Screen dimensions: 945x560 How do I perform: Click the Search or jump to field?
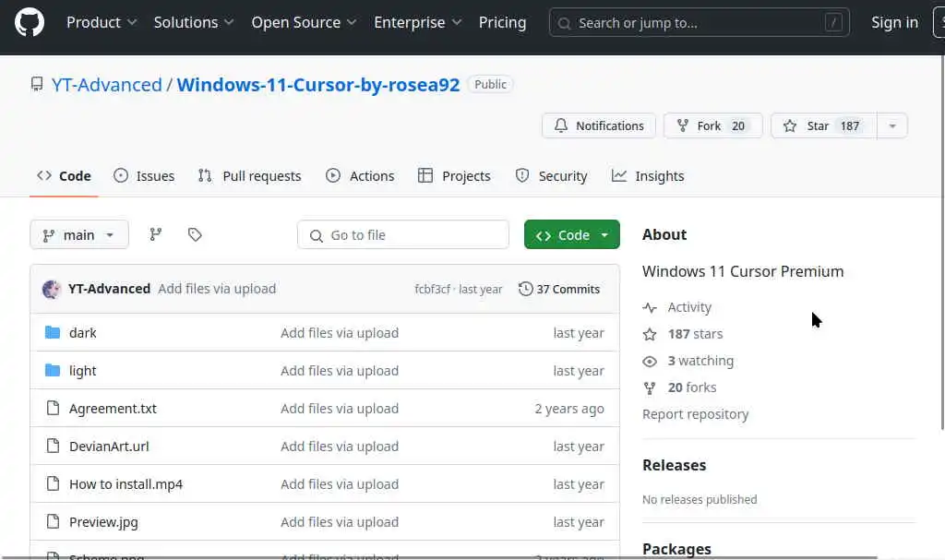700,23
